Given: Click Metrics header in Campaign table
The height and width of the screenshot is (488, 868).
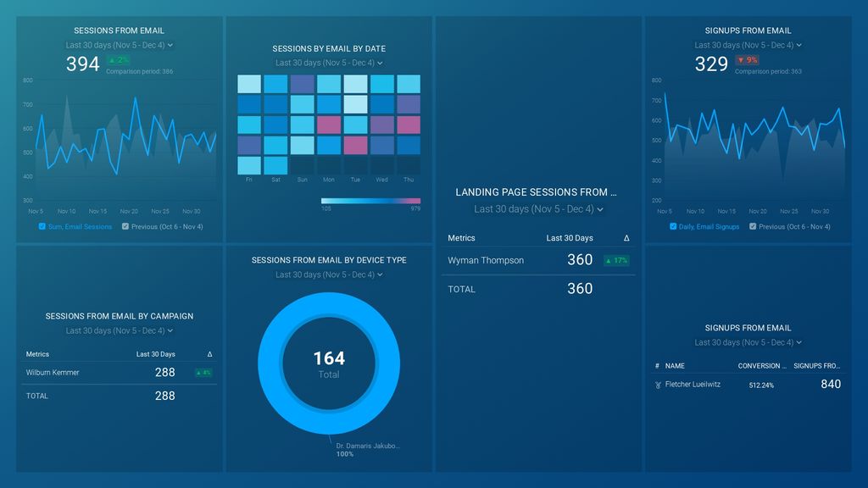Looking at the screenshot, I should click(x=37, y=354).
